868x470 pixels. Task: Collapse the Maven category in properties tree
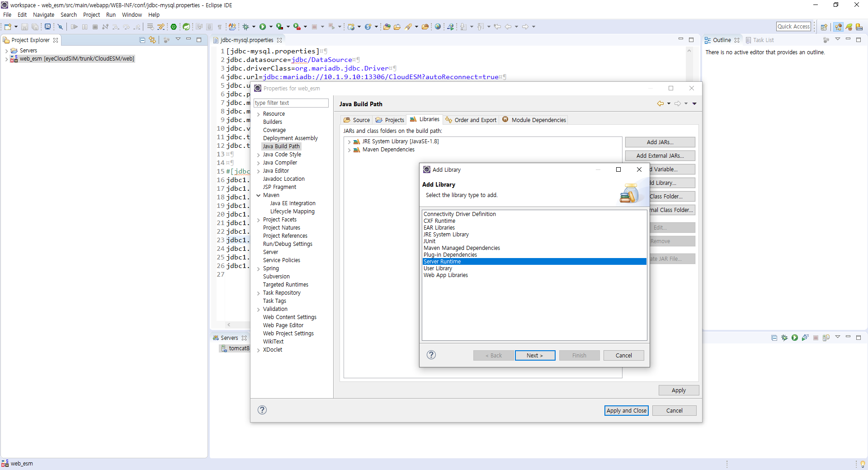[259, 196]
